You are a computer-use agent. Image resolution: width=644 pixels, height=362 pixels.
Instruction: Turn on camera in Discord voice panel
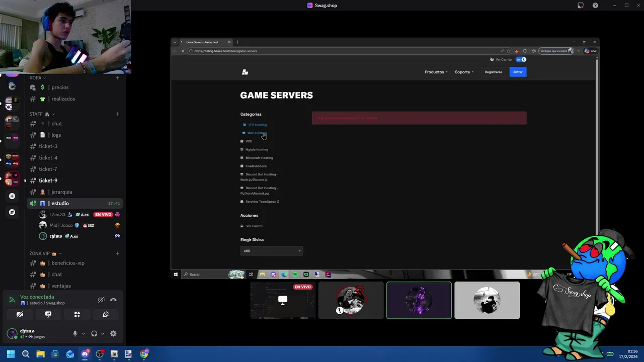coord(20,314)
